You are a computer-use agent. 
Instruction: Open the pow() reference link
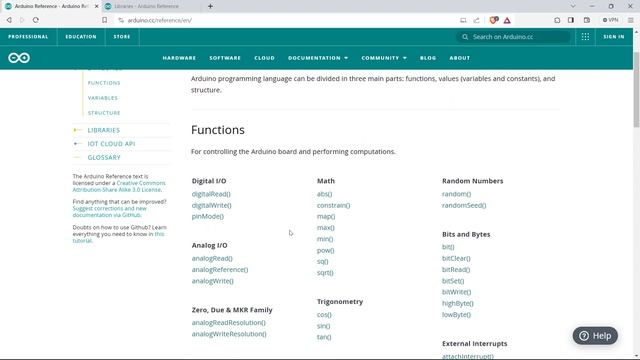coord(326,250)
